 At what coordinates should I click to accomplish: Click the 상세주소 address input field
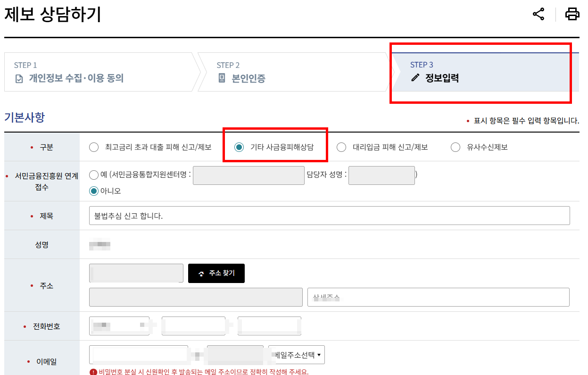[439, 297]
